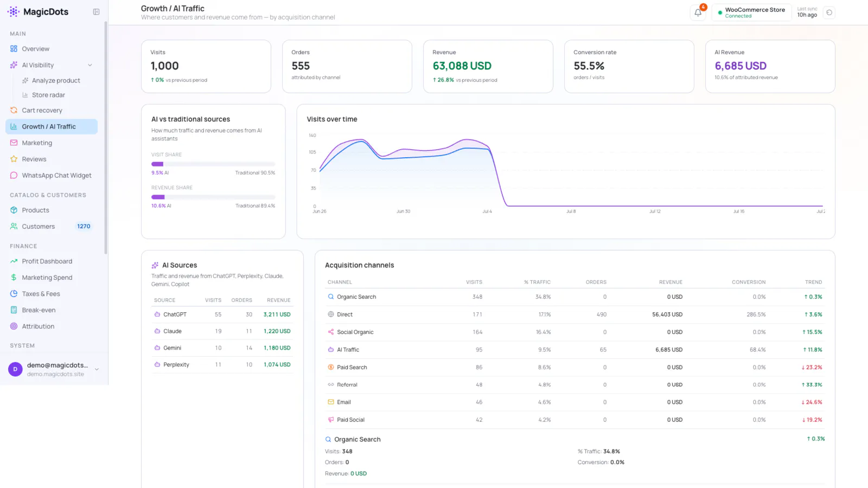Image resolution: width=868 pixels, height=488 pixels.
Task: Click the Revenue Share progress bar
Action: [213, 197]
